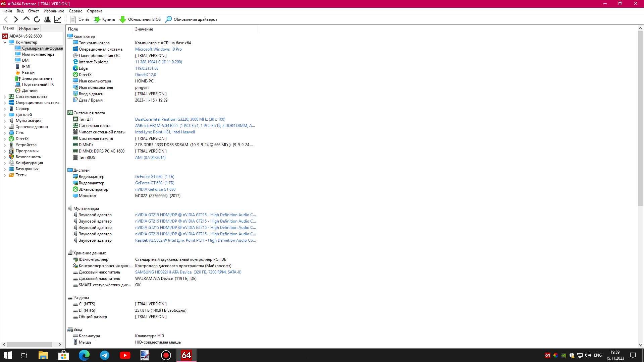Open Датчики sensors item
The image size is (644, 362).
[x=30, y=90]
